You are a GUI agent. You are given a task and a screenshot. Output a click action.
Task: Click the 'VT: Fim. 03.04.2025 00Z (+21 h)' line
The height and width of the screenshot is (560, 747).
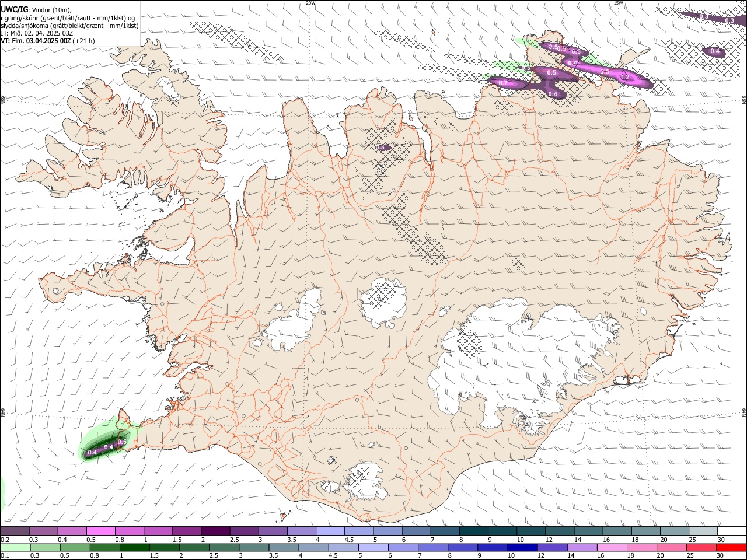(x=48, y=41)
